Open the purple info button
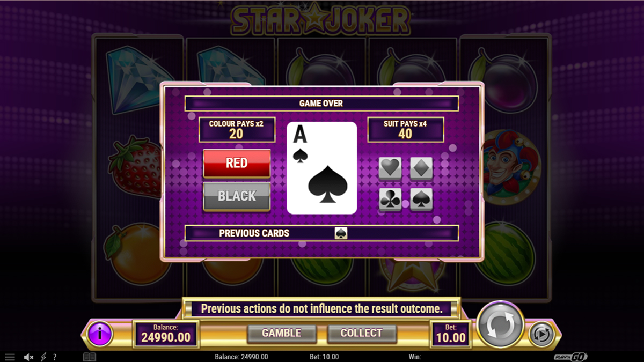The height and width of the screenshot is (362, 644). (x=100, y=335)
